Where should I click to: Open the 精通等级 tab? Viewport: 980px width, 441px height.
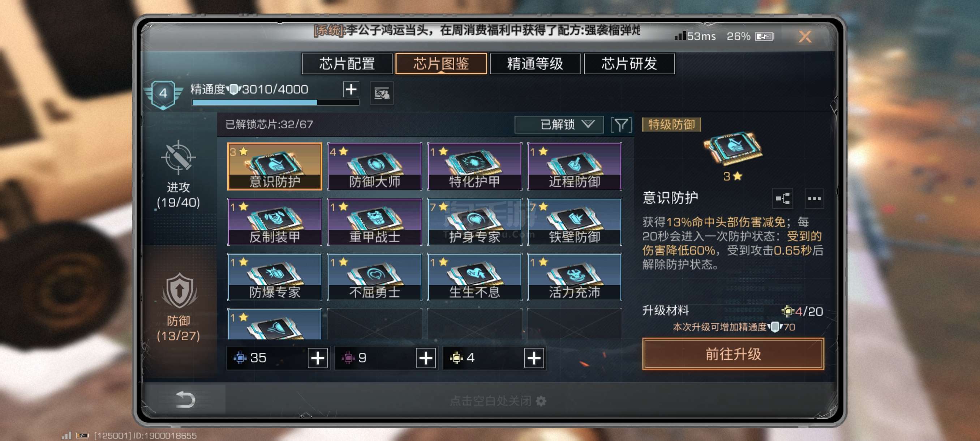tap(534, 64)
